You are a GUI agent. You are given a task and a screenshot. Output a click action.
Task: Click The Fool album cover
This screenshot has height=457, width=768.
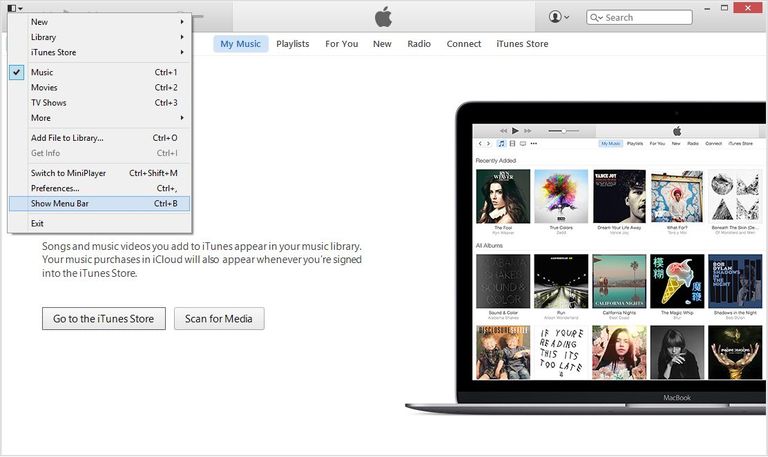pyautogui.click(x=503, y=196)
